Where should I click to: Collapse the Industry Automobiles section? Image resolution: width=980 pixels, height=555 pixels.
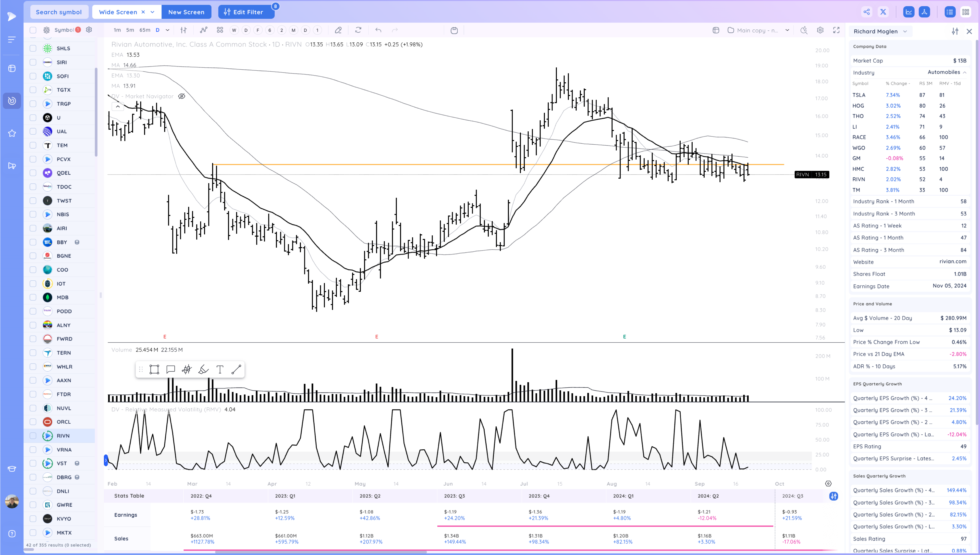pyautogui.click(x=964, y=72)
